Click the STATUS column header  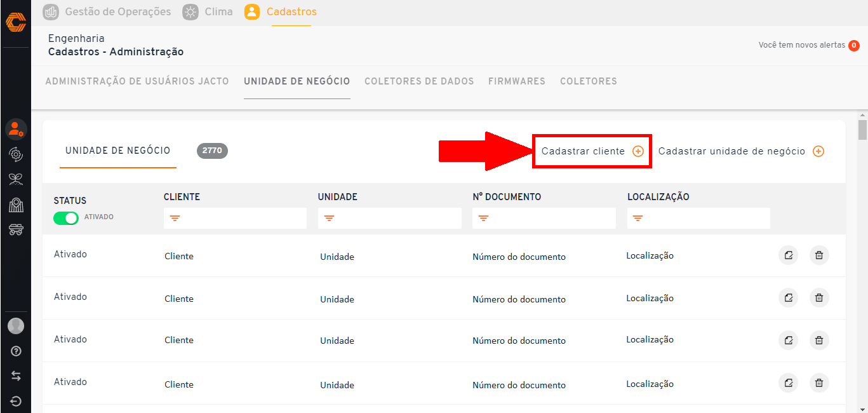70,201
